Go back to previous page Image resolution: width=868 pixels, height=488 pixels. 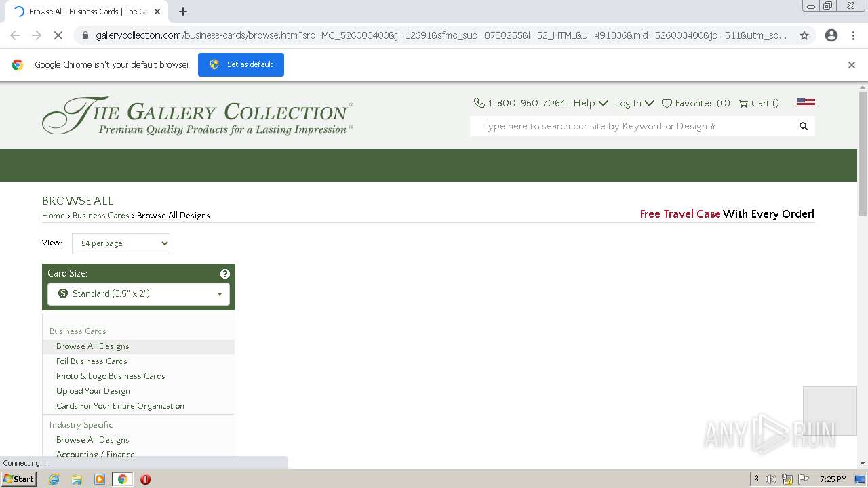[15, 35]
